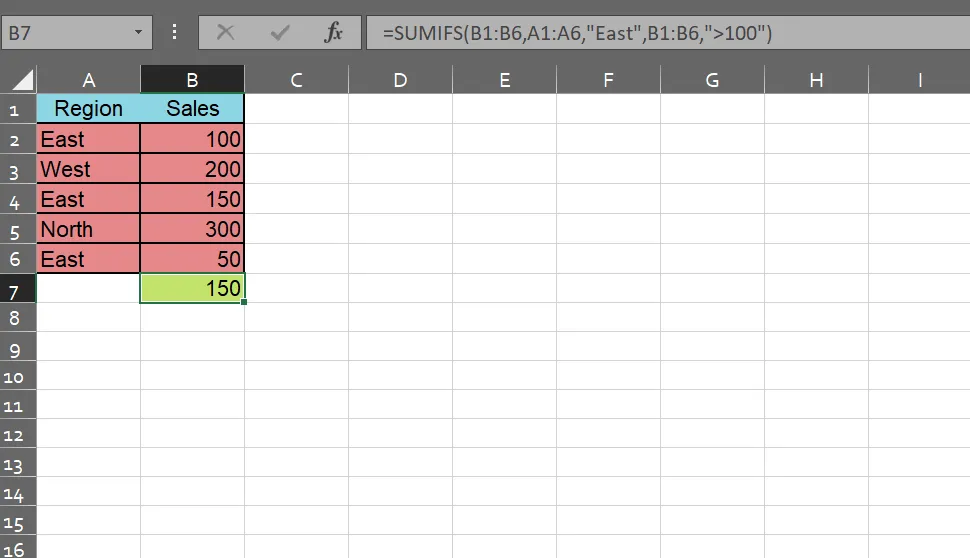
Task: Select column I header
Action: coord(919,80)
